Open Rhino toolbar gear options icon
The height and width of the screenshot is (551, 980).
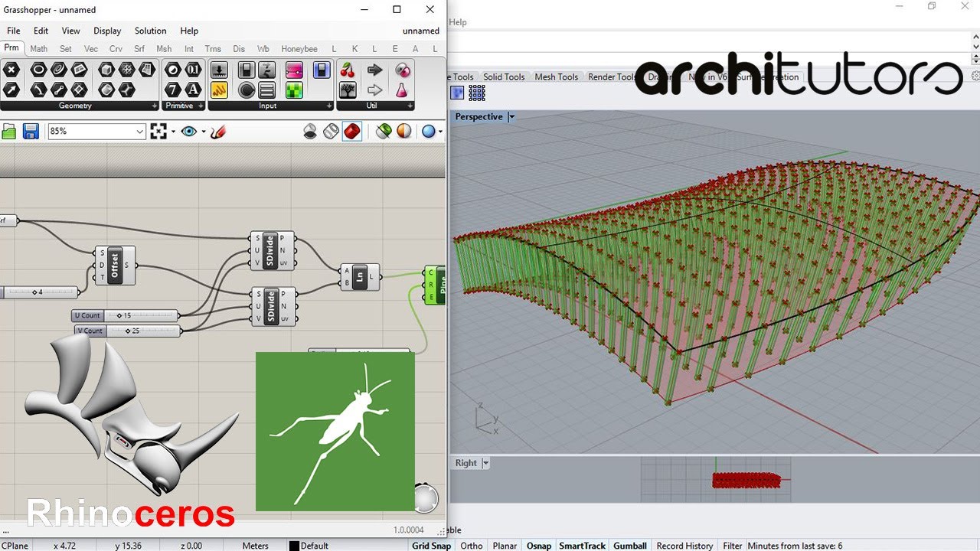click(x=975, y=76)
